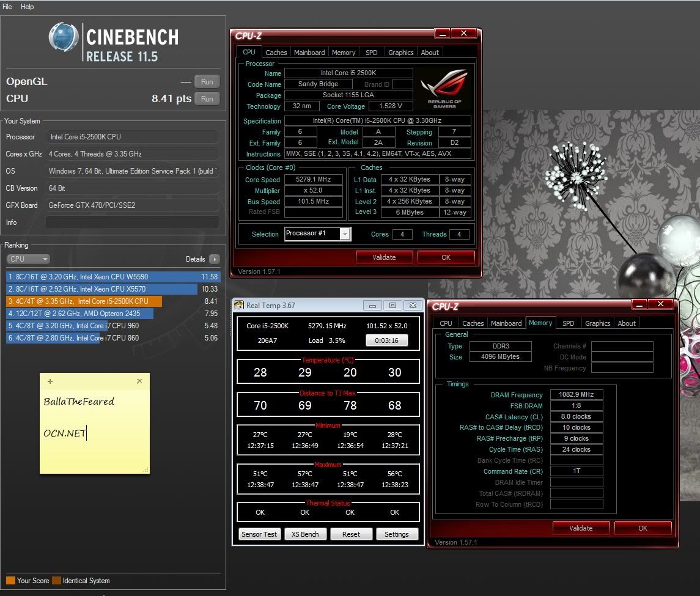Run the OpenGL benchmark
This screenshot has height=596, width=700.
(207, 82)
